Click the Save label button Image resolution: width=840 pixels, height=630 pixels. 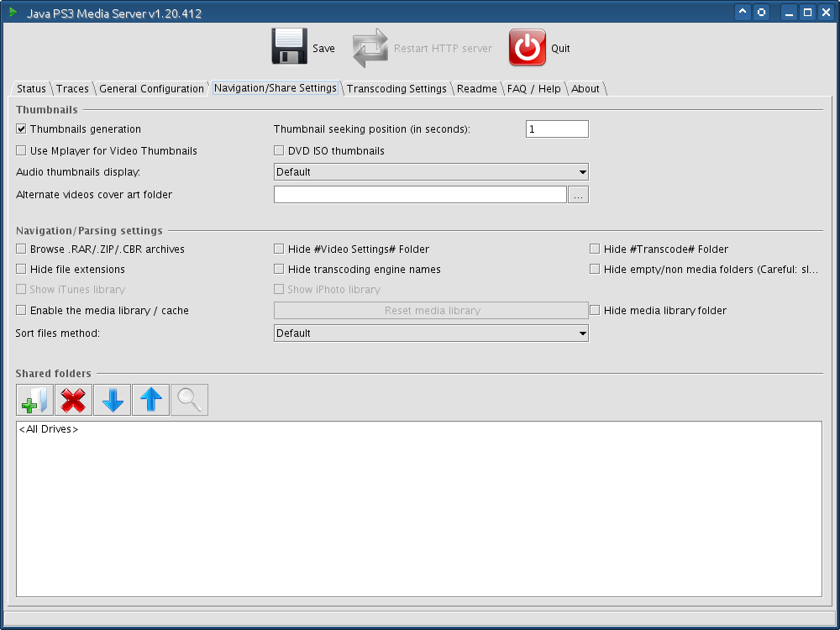pyautogui.click(x=323, y=49)
